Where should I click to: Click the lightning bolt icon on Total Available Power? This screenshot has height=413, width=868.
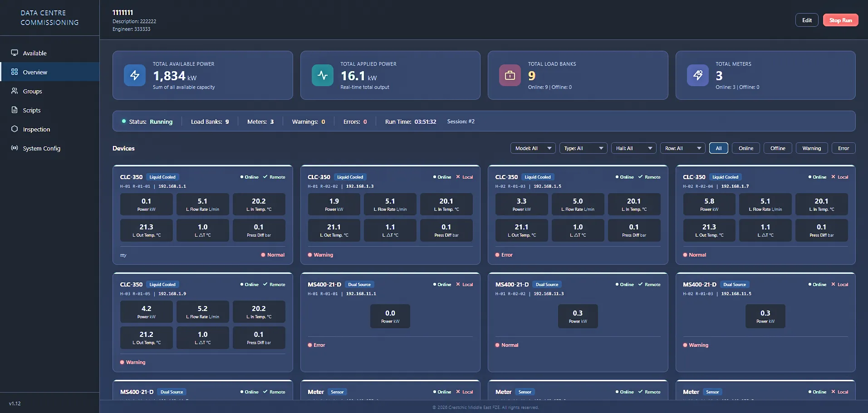pyautogui.click(x=134, y=75)
